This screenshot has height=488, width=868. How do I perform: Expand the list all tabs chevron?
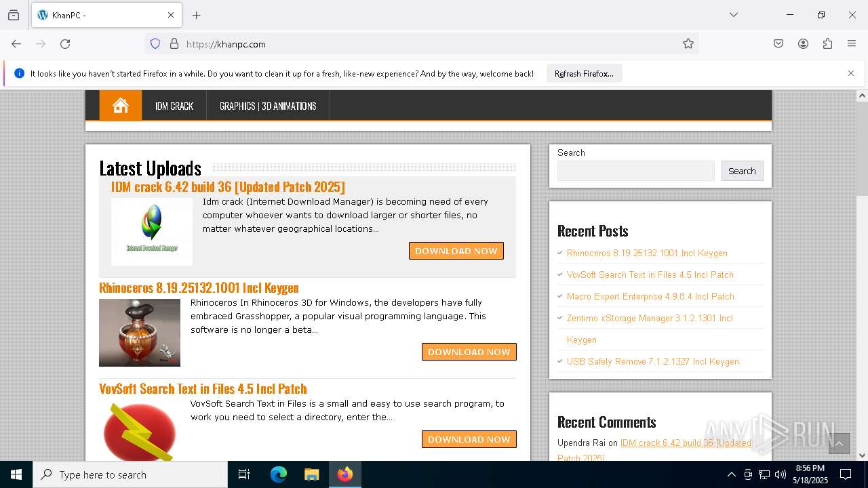[x=734, y=15]
